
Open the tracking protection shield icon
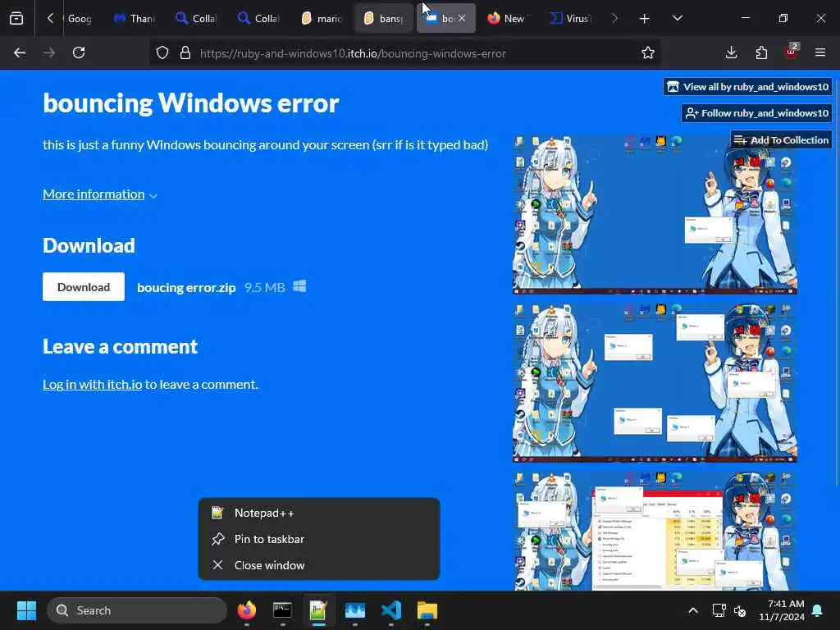tap(162, 53)
